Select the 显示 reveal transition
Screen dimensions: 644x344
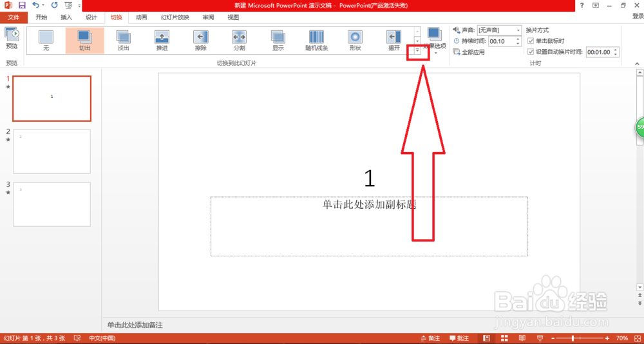pos(278,41)
